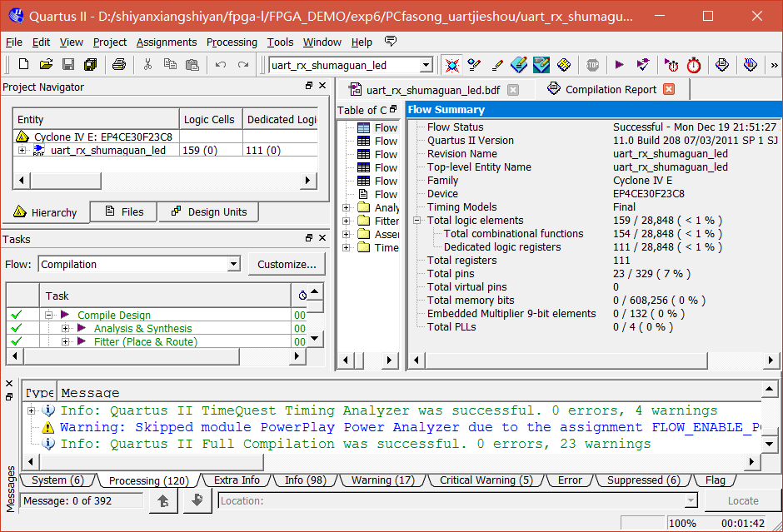Click the Stop Processing icon
This screenshot has width=783, height=532.
click(x=592, y=65)
